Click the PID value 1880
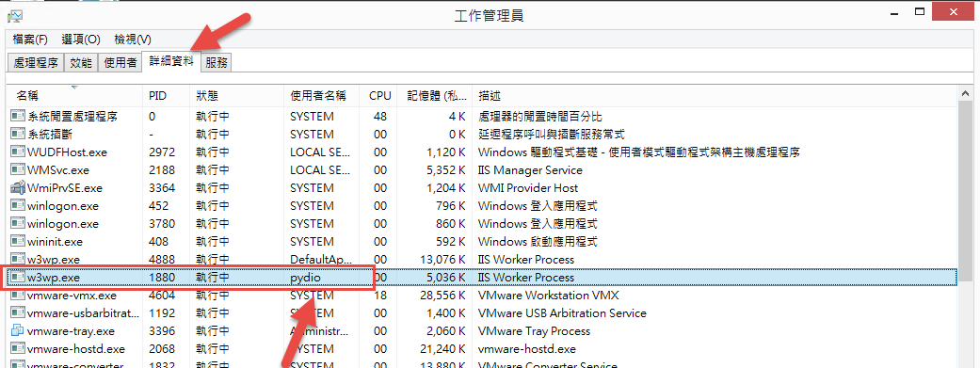Image resolution: width=980 pixels, height=368 pixels. click(162, 277)
